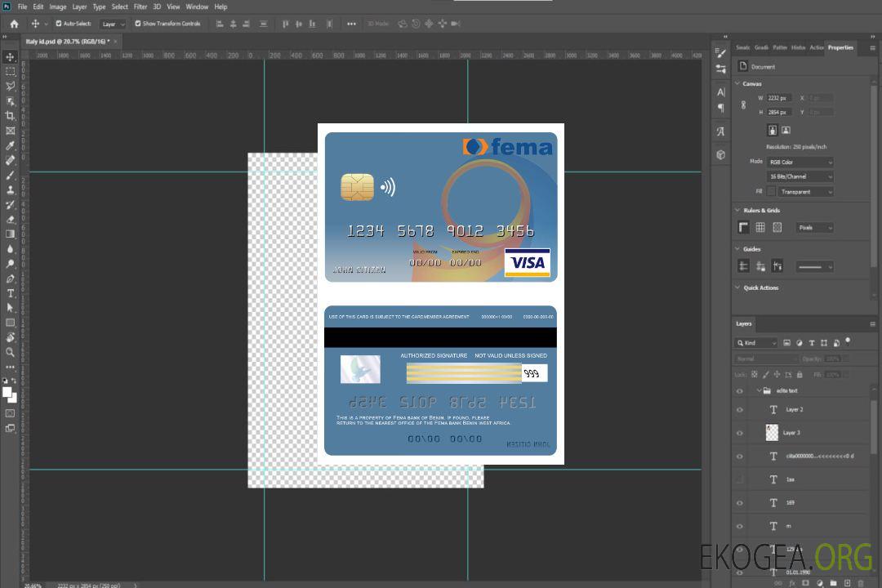Select the Italy id.psd document tab
The height and width of the screenshot is (588, 882).
[x=68, y=42]
